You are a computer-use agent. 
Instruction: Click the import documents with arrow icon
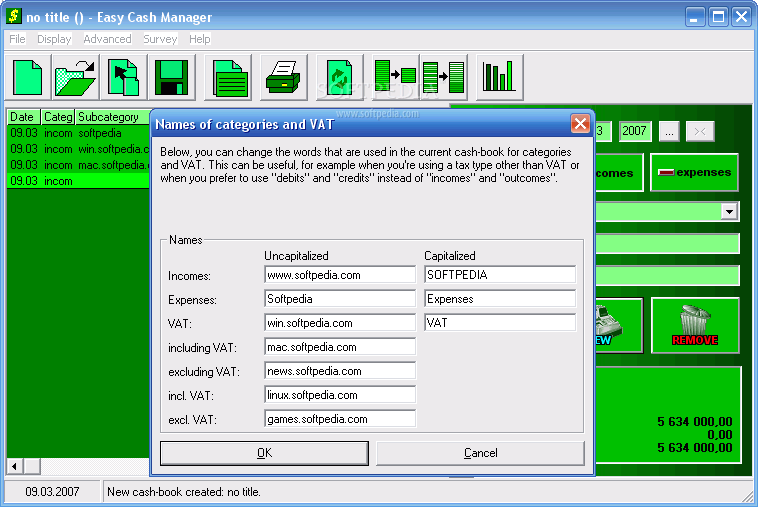(124, 77)
